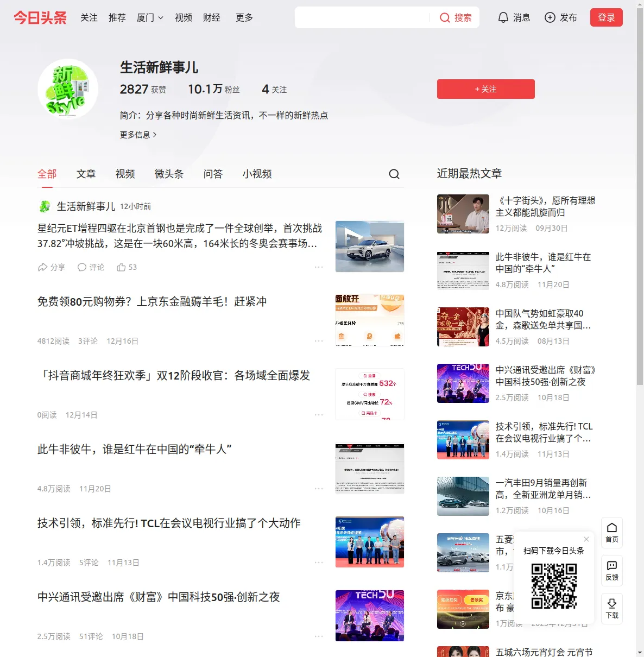Open hot article 中国队气势如虹豪取40金
Image resolution: width=644 pixels, height=657 pixels.
[544, 319]
